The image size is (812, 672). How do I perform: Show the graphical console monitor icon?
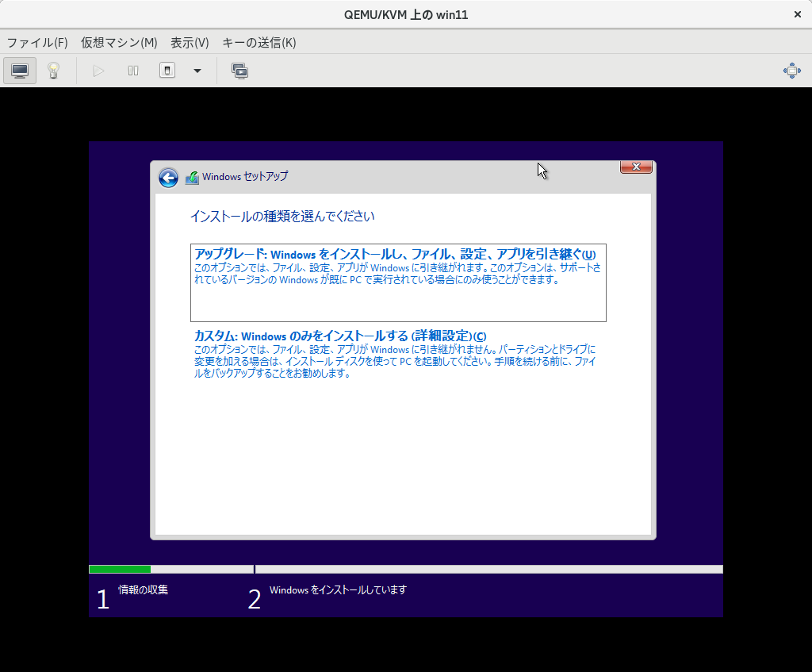point(20,71)
